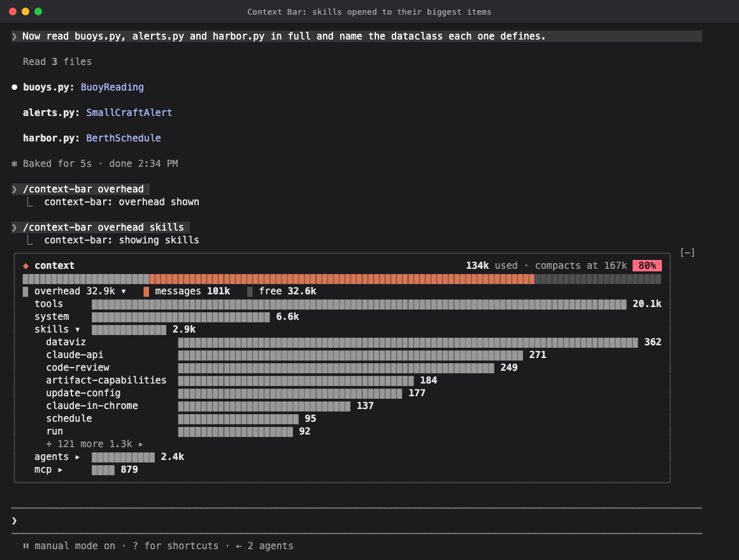Click the SmallCraftAlert dataclass name
Image resolution: width=739 pixels, height=560 pixels.
tap(129, 113)
